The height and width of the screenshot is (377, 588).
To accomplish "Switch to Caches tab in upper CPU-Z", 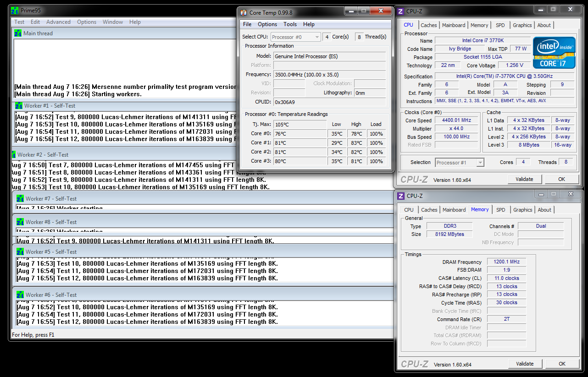I will [429, 25].
